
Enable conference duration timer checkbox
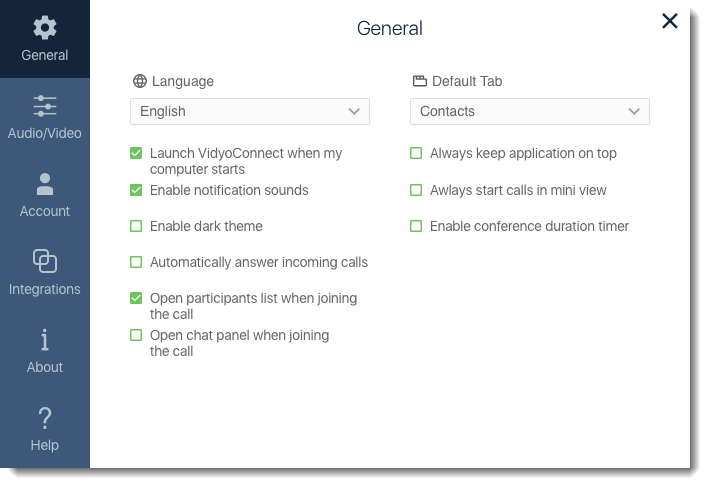(x=416, y=226)
